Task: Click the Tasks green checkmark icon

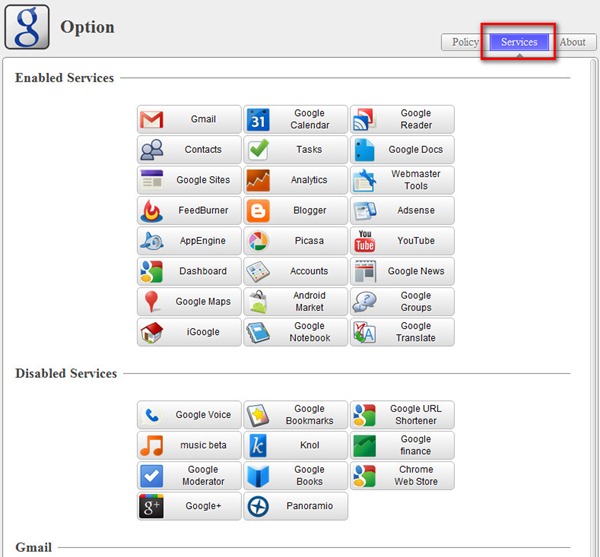Action: [x=258, y=150]
